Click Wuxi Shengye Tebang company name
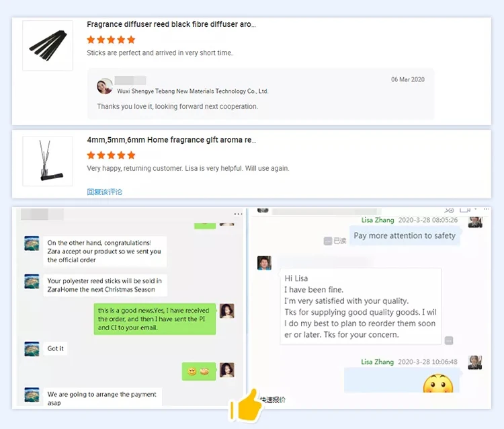 [193, 91]
